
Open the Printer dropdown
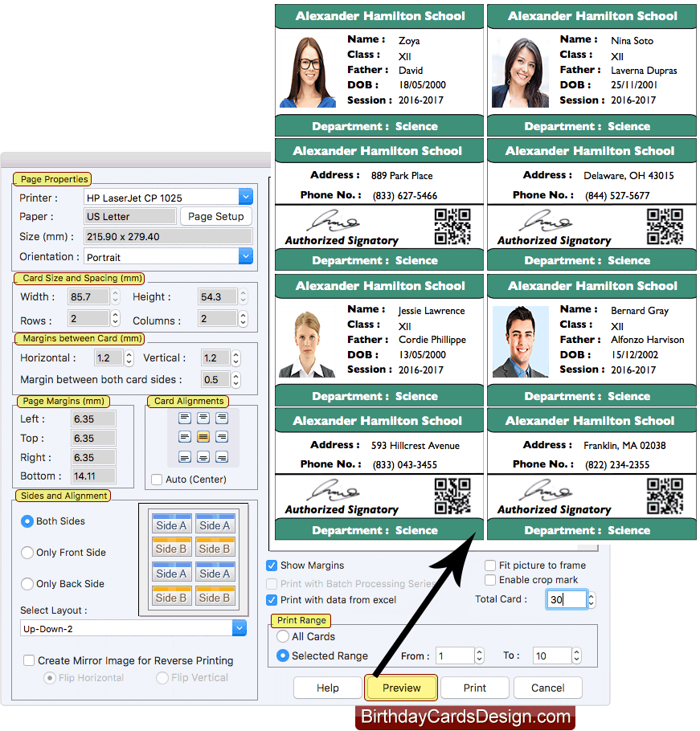[x=245, y=197]
